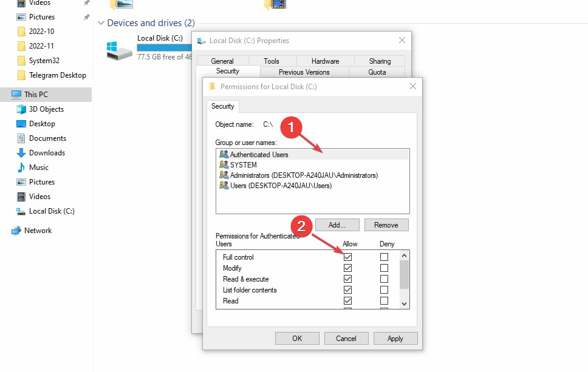
Task: Open 3D Objects cube icon
Action: (x=21, y=109)
